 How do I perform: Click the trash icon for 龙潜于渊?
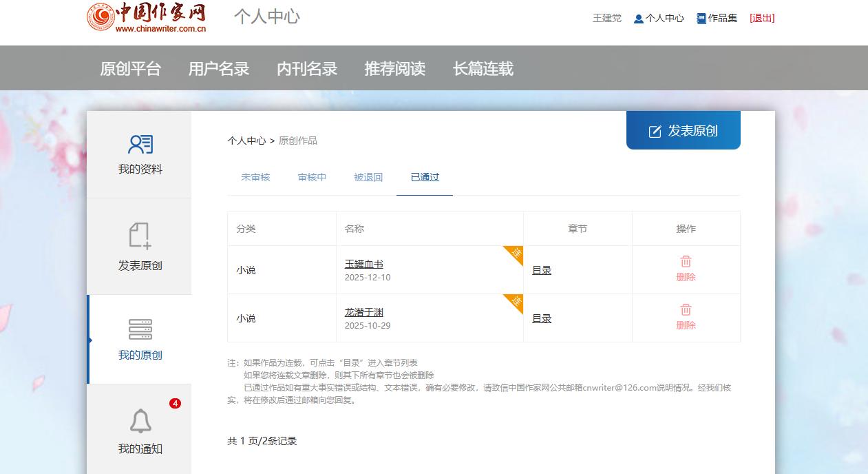(x=686, y=310)
